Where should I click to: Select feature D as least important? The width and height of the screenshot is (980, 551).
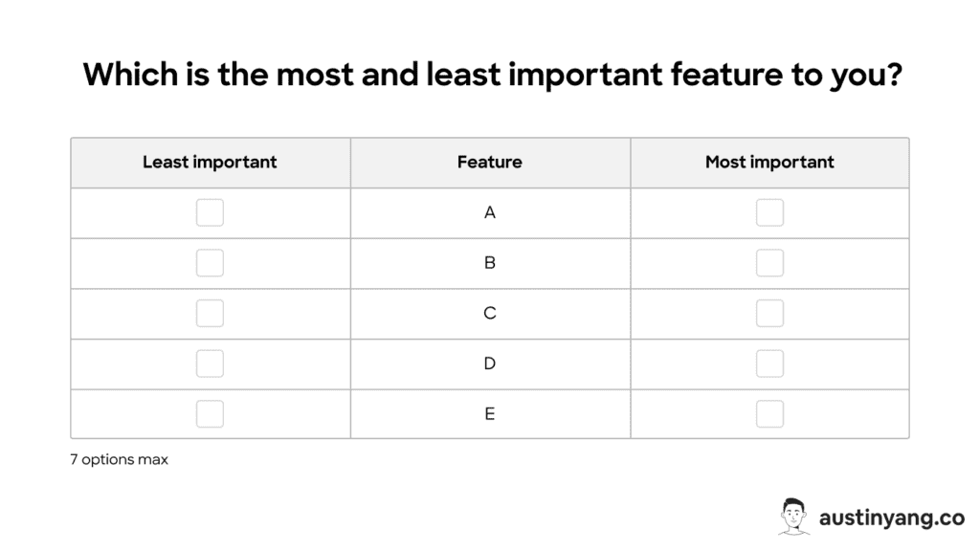[x=210, y=364]
